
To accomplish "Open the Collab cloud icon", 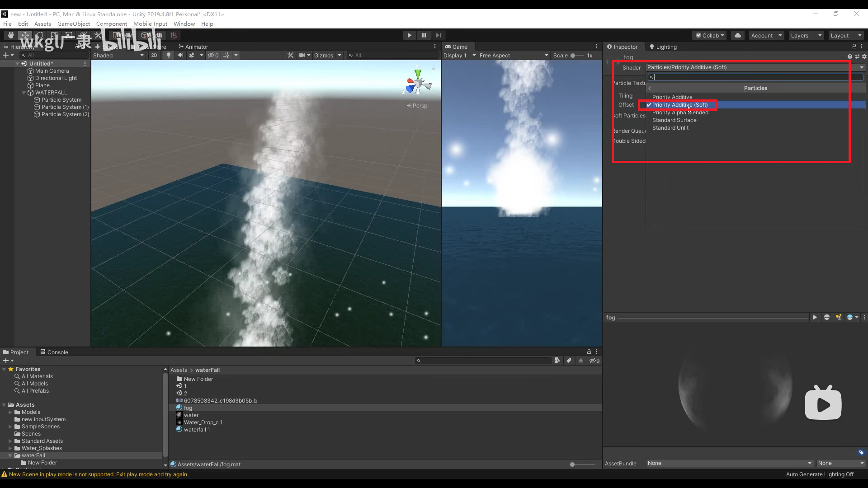I will click(x=737, y=35).
